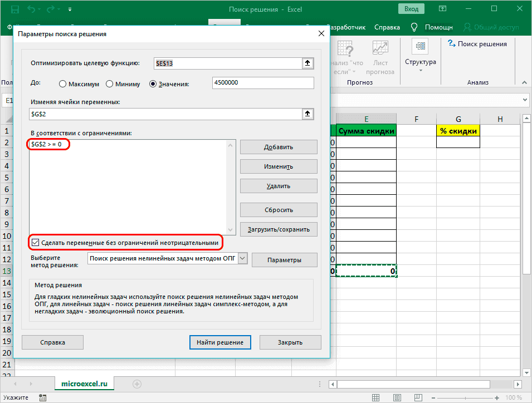The height and width of the screenshot is (403, 532).
Task: Expand the solving method dropdown list
Action: coord(242,258)
